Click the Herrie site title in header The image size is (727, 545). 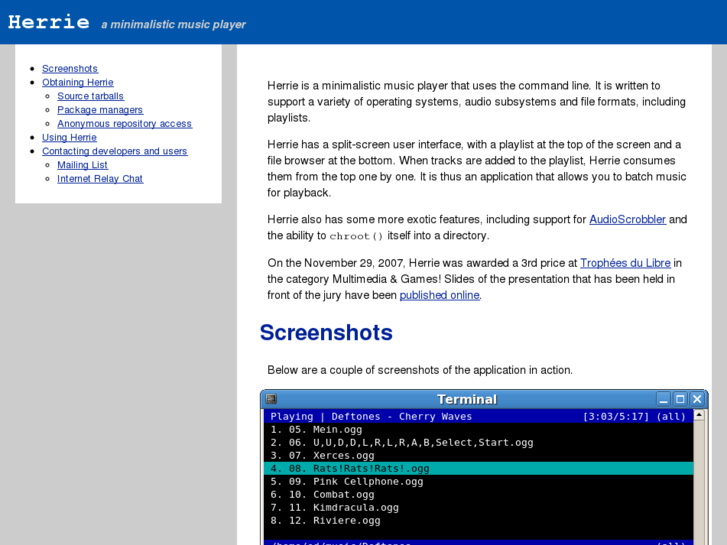pos(49,22)
